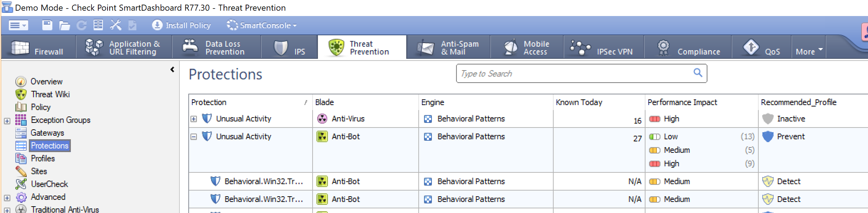Screen dimensions: 868x213
Task: Open the SmartConsole dropdown
Action: 262,25
